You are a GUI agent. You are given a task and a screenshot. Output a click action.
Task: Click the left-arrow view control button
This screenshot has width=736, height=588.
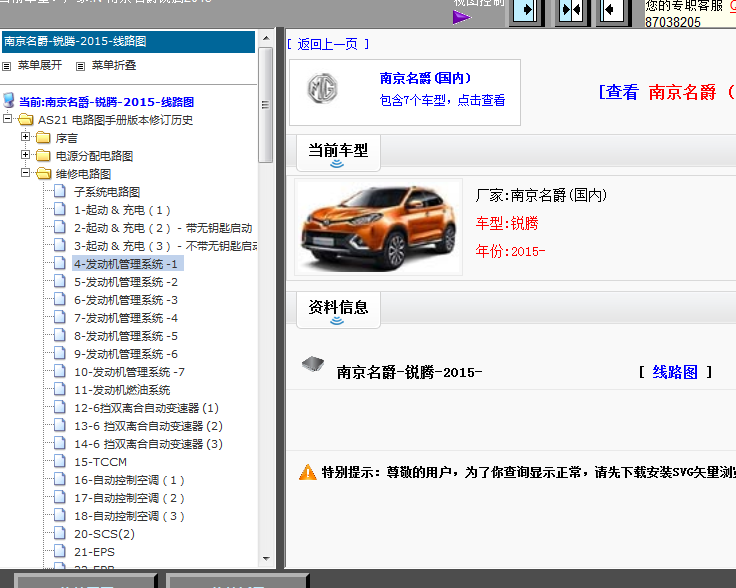click(613, 10)
